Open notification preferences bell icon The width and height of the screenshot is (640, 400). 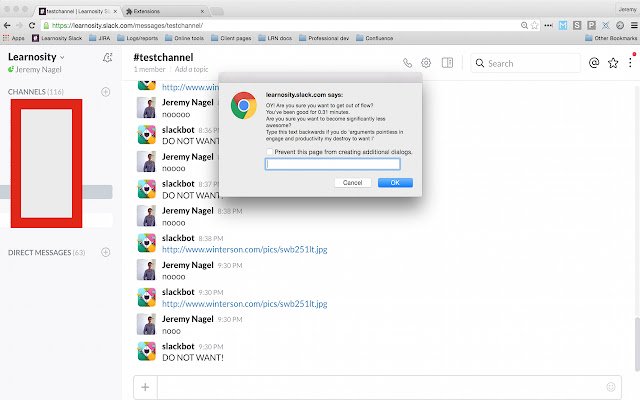pyautogui.click(x=107, y=58)
